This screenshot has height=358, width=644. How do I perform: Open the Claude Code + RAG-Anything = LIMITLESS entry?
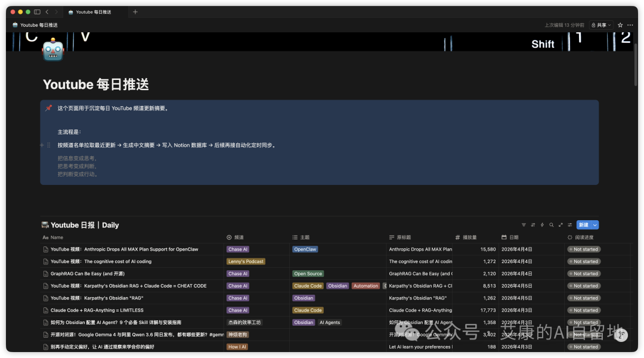click(x=97, y=310)
